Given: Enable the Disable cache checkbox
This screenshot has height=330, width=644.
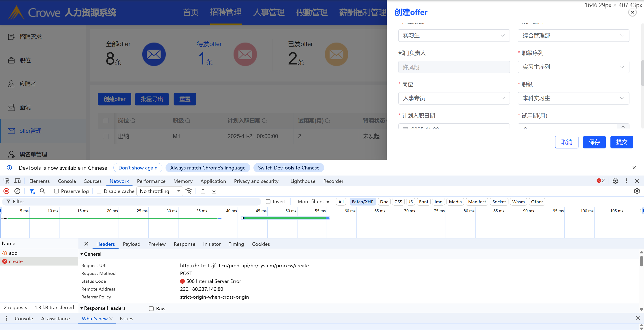Looking at the screenshot, I should (x=99, y=191).
